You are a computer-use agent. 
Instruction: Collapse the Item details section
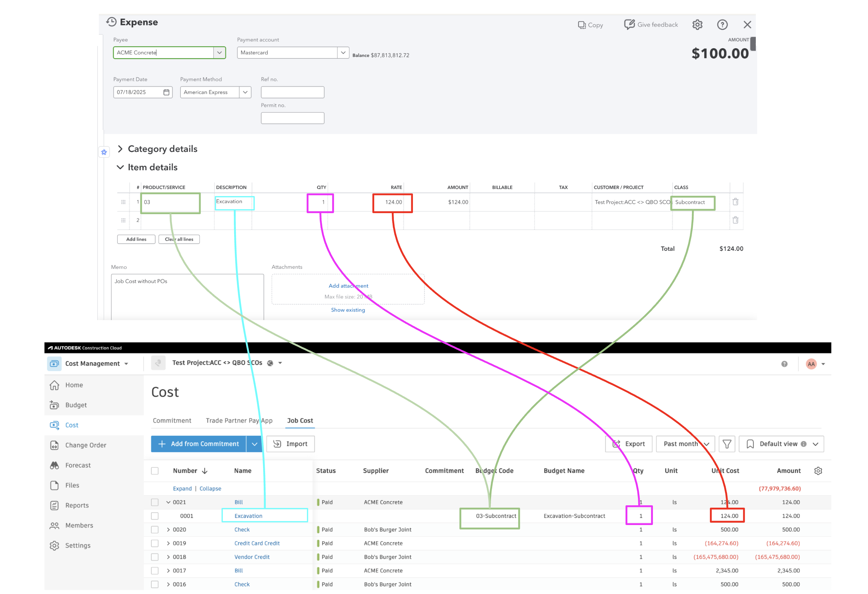(120, 167)
